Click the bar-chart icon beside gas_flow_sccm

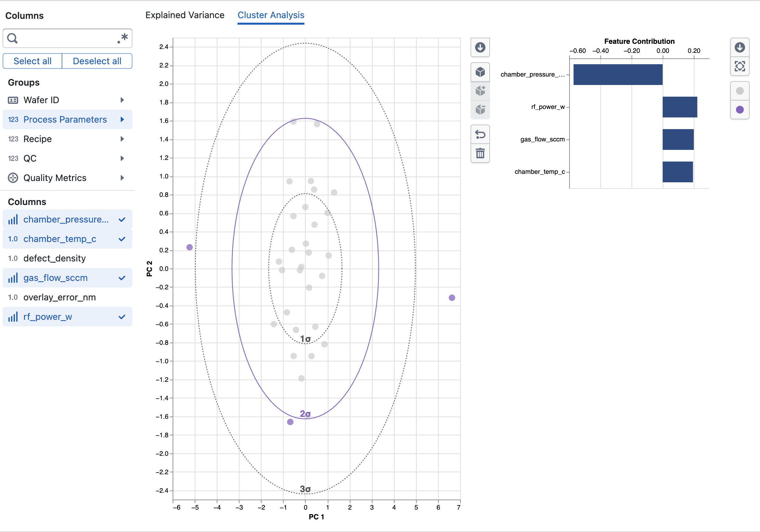pyautogui.click(x=13, y=278)
